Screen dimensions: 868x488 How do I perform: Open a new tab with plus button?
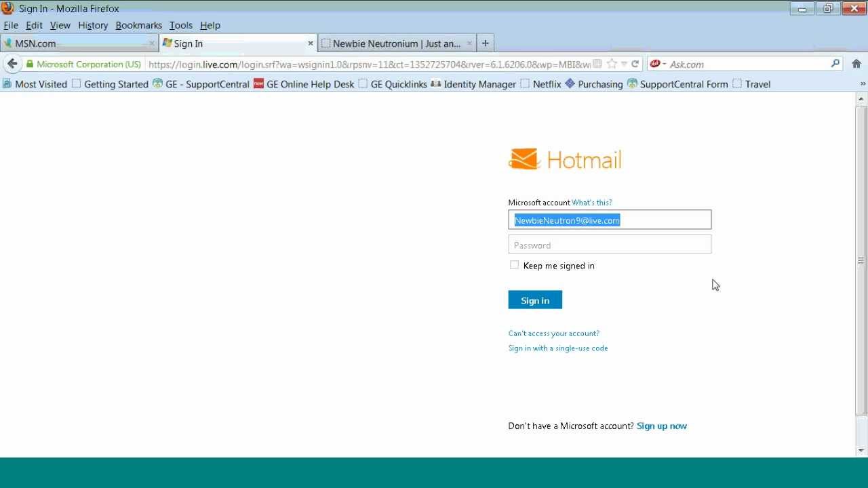pos(485,43)
